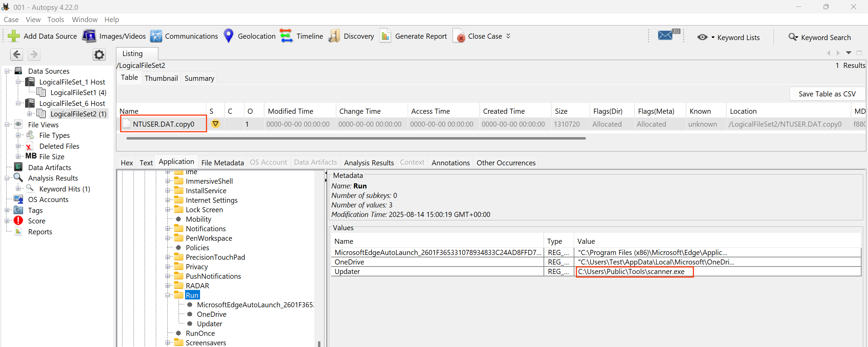
Task: Navigate back with the left arrow button
Action: (x=17, y=54)
